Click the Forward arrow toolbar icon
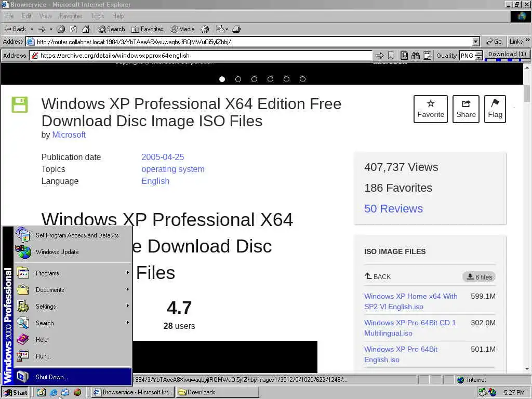The width and height of the screenshot is (532, 399). point(42,29)
